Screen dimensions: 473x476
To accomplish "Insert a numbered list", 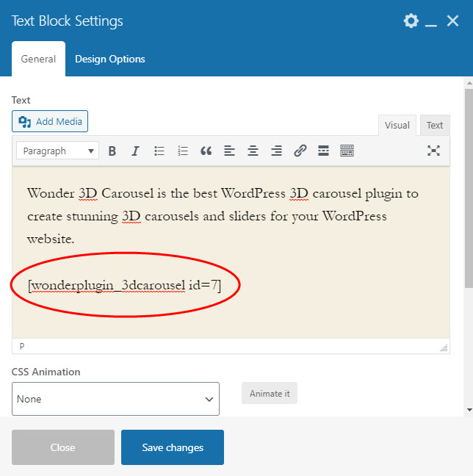I will [x=183, y=151].
